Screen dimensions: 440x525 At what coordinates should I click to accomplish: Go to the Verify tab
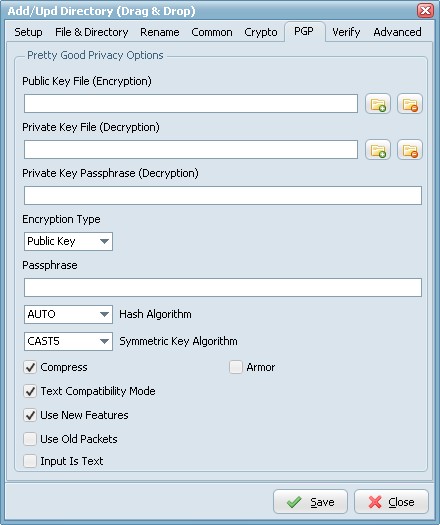[346, 32]
